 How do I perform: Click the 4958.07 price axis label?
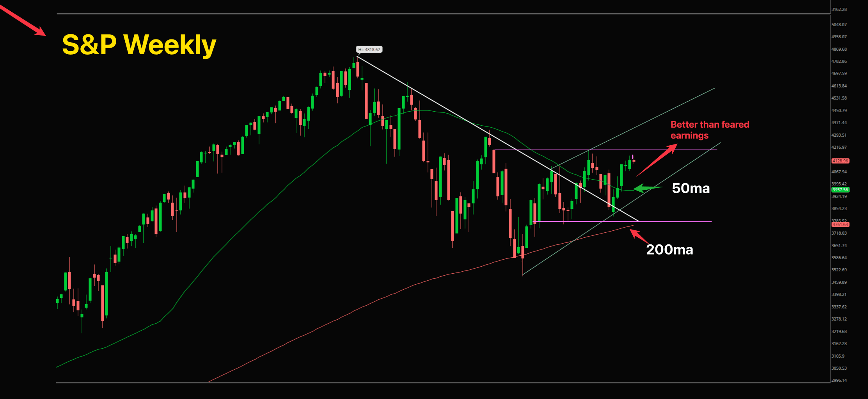839,37
